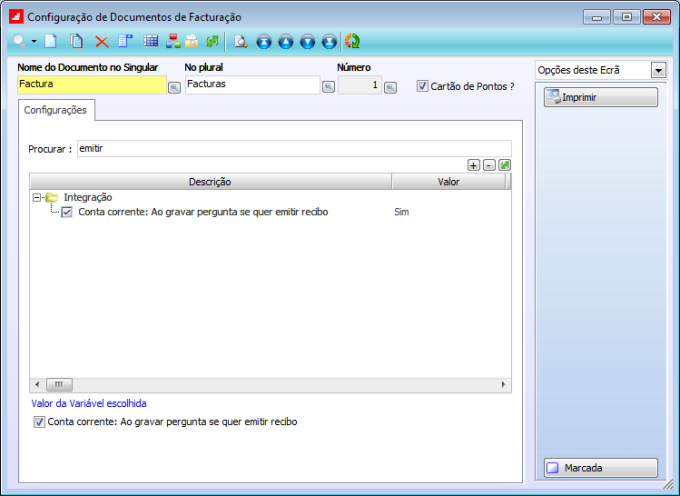Click the horizontal scrollbar left arrow
Screen dimensions: 680x496
pyautogui.click(x=37, y=385)
